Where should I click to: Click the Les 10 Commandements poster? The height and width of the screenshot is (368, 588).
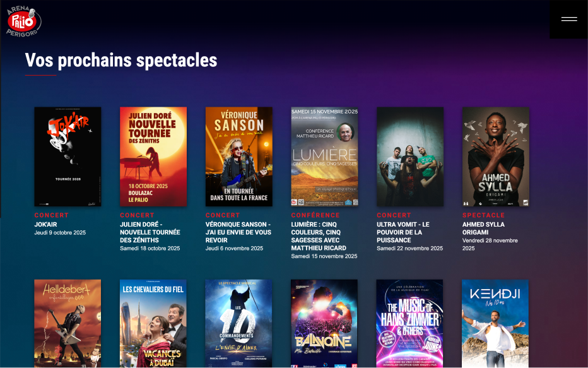point(238,323)
